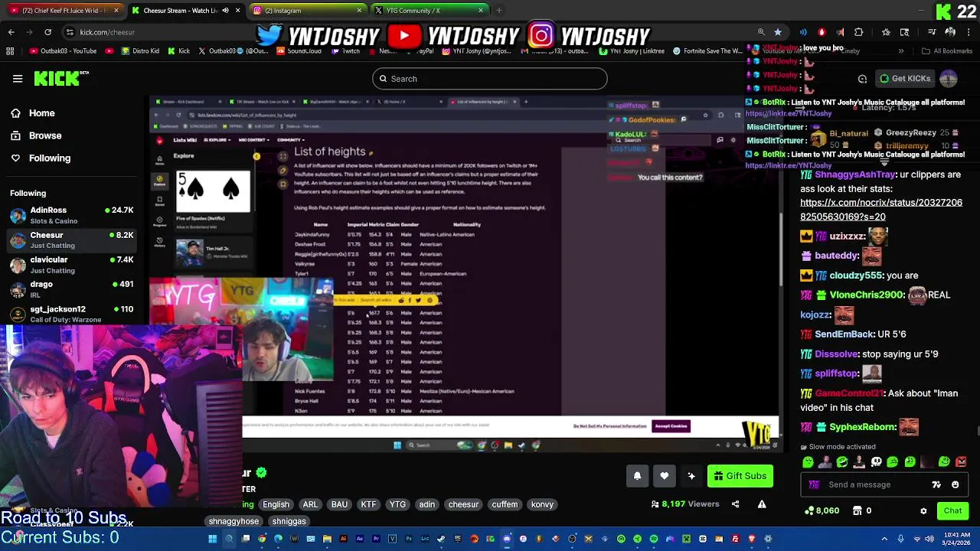Open the SoundCloud bookmark
Screen dimensions: 980x551
[x=299, y=51]
